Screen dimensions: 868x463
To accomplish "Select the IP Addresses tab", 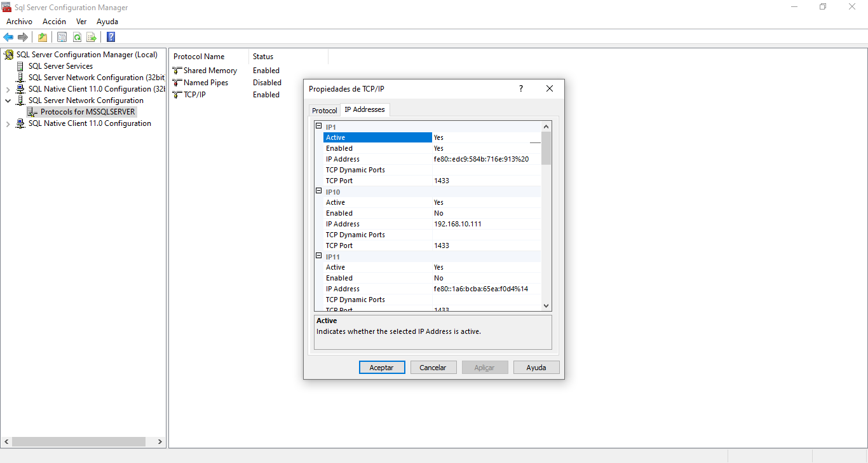I will 365,109.
